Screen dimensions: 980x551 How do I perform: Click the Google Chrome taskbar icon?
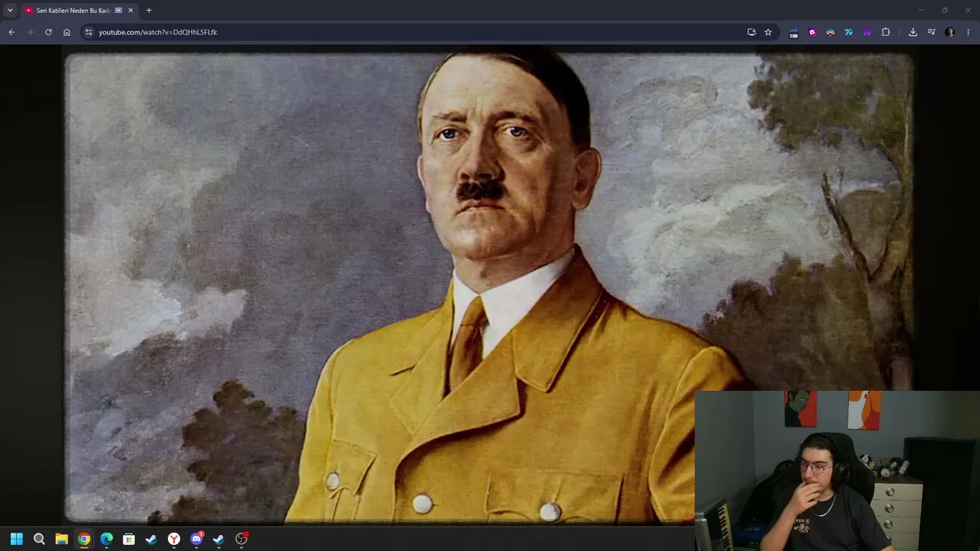point(84,539)
